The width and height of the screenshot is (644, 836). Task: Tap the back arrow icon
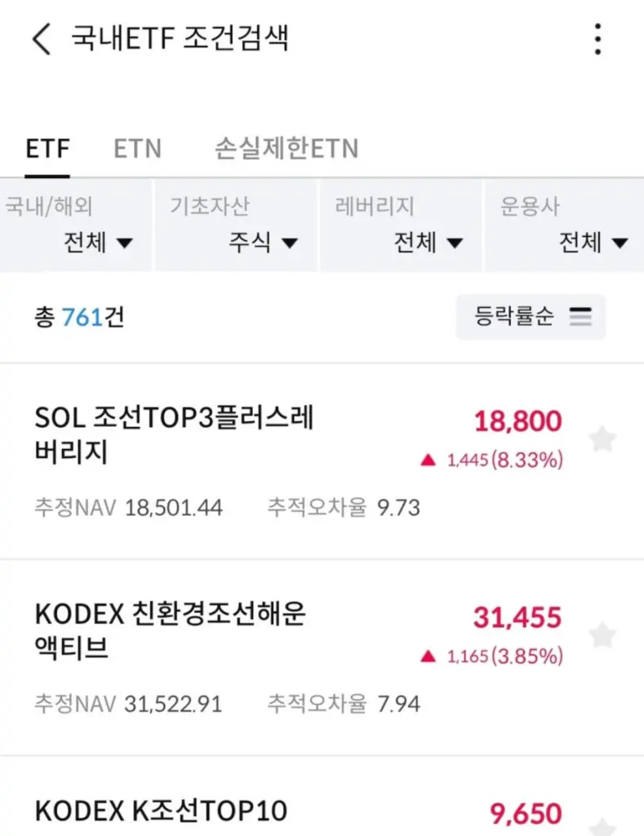pos(41,39)
